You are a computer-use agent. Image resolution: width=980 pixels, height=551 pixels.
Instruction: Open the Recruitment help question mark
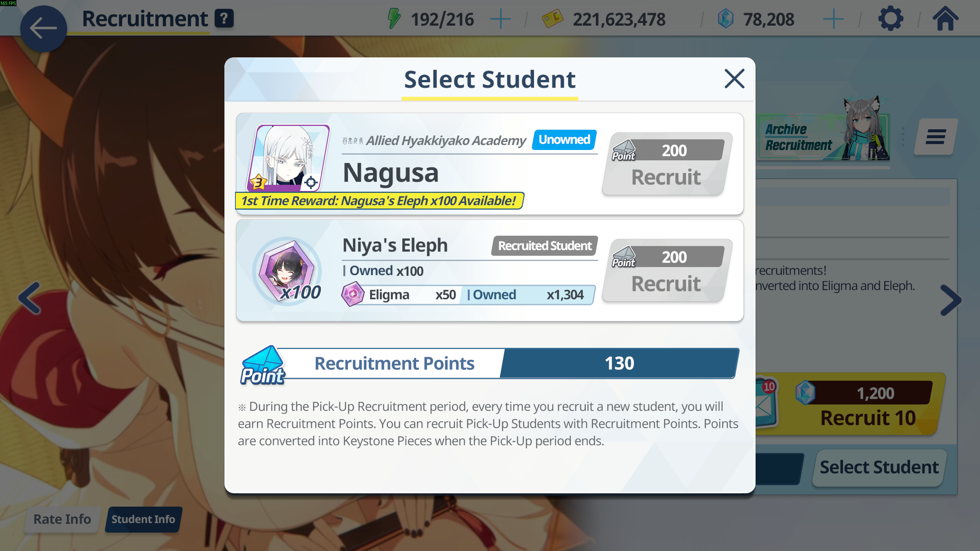point(224,18)
